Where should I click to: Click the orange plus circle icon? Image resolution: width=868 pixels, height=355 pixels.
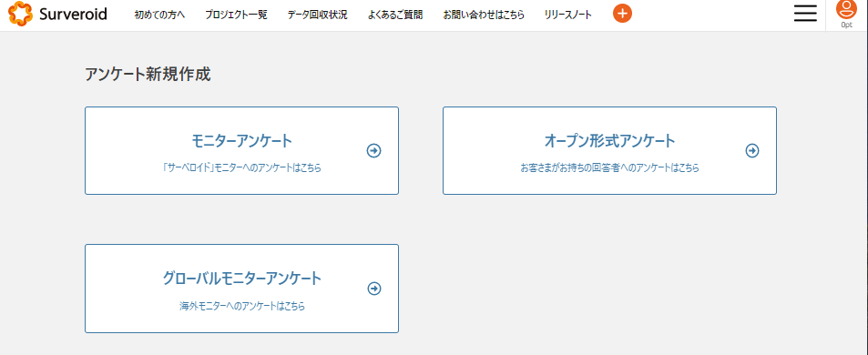point(622,14)
